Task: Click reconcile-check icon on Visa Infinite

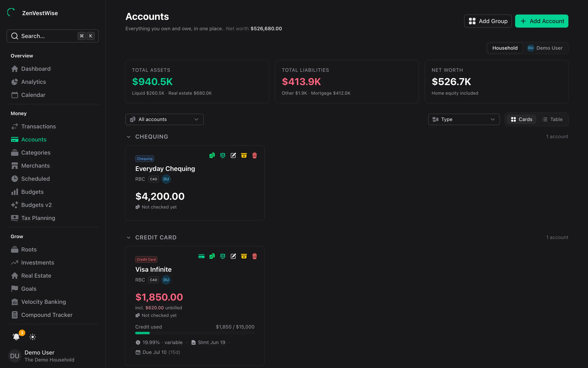Action: point(212,256)
